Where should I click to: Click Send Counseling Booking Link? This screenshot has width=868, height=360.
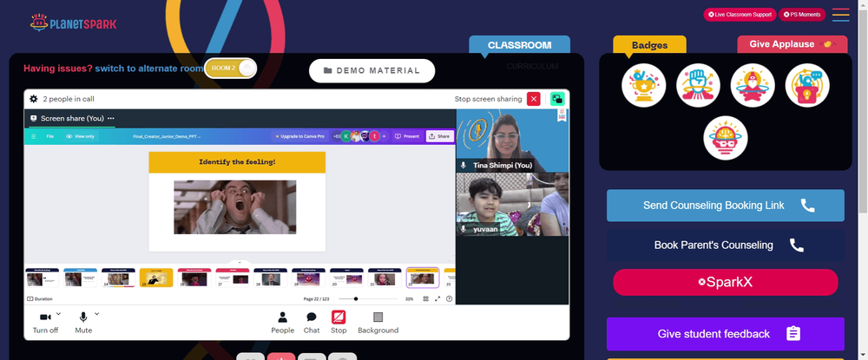[x=725, y=206]
